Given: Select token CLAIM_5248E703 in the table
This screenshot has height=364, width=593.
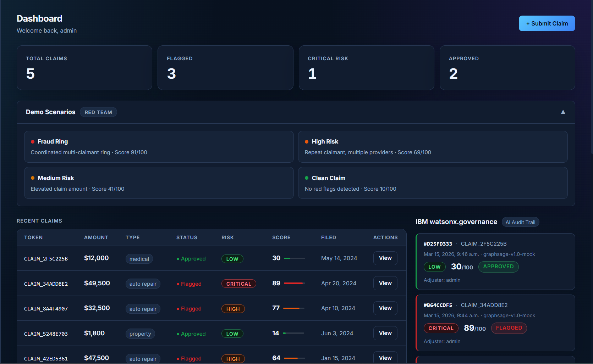Looking at the screenshot, I should click(46, 334).
